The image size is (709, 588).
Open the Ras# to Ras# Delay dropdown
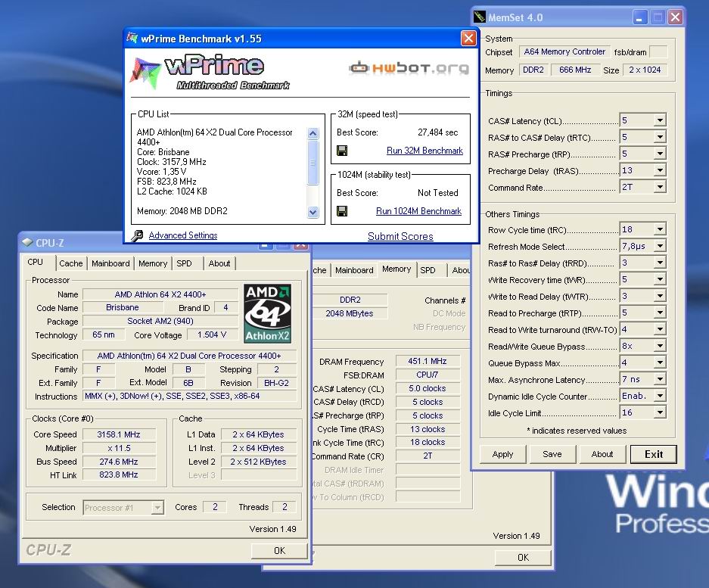pos(660,263)
